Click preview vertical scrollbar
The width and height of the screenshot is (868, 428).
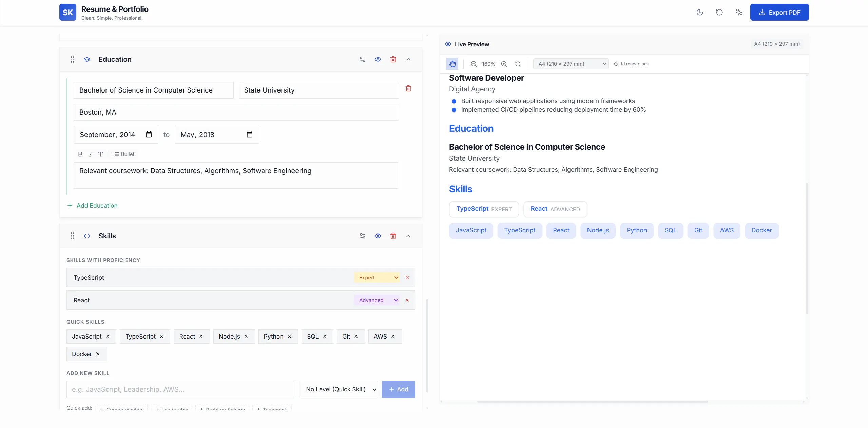[807, 249]
